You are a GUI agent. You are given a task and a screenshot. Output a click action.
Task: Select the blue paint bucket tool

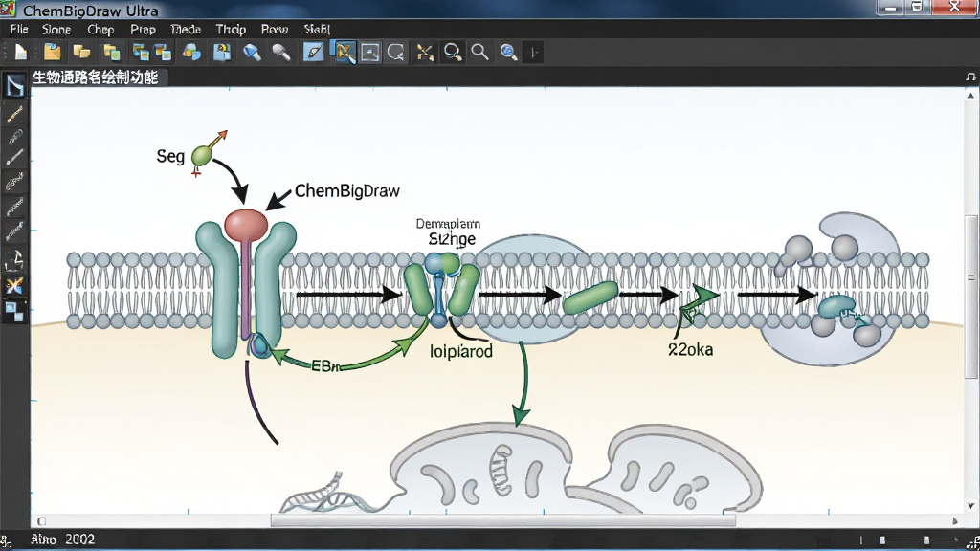252,53
